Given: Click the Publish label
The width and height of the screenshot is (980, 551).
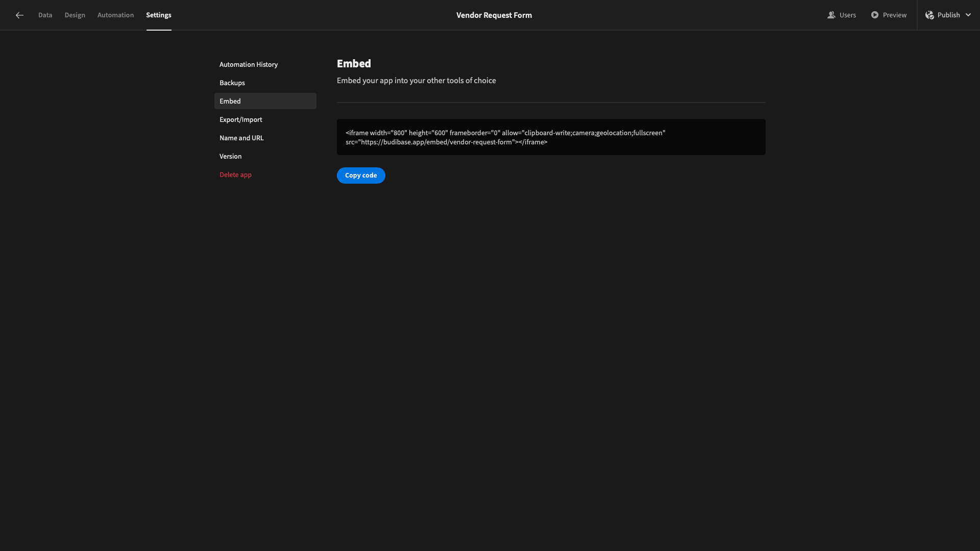Looking at the screenshot, I should [x=948, y=15].
